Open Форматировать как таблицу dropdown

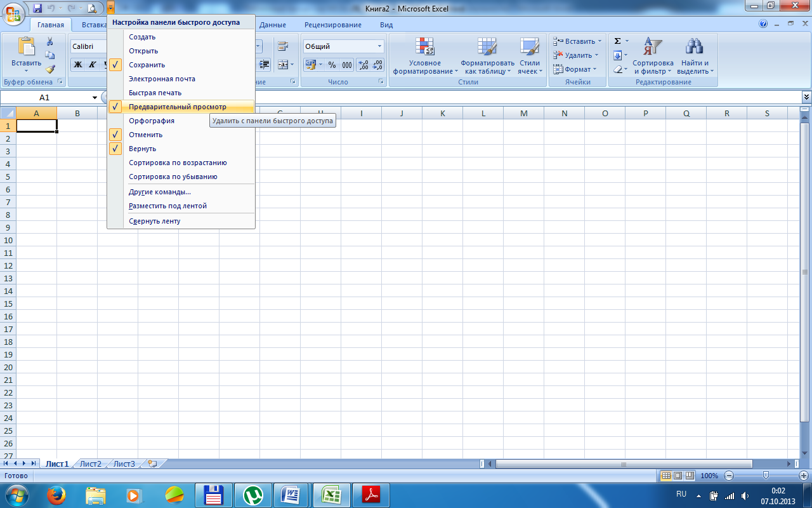pos(487,56)
